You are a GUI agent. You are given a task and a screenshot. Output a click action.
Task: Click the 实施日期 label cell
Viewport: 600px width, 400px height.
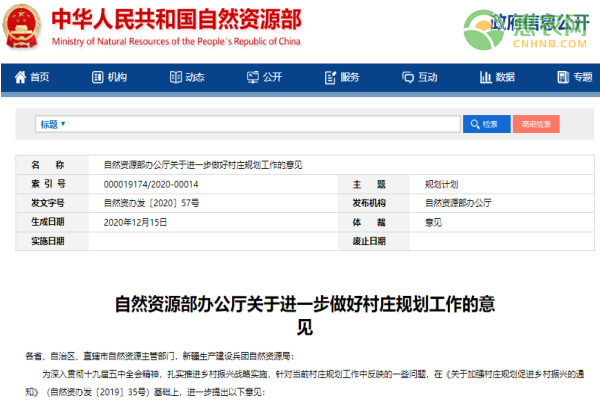(x=52, y=241)
